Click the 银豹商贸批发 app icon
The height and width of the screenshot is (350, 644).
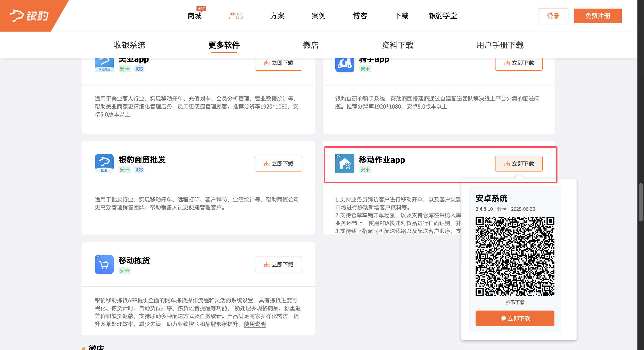[104, 163]
